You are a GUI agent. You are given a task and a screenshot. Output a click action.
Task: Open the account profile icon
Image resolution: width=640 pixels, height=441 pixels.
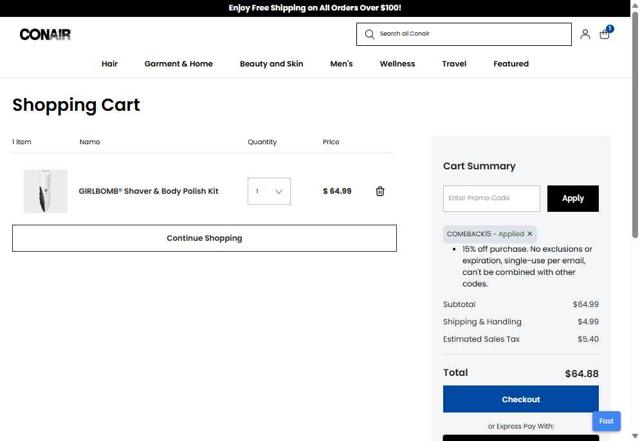585,34
